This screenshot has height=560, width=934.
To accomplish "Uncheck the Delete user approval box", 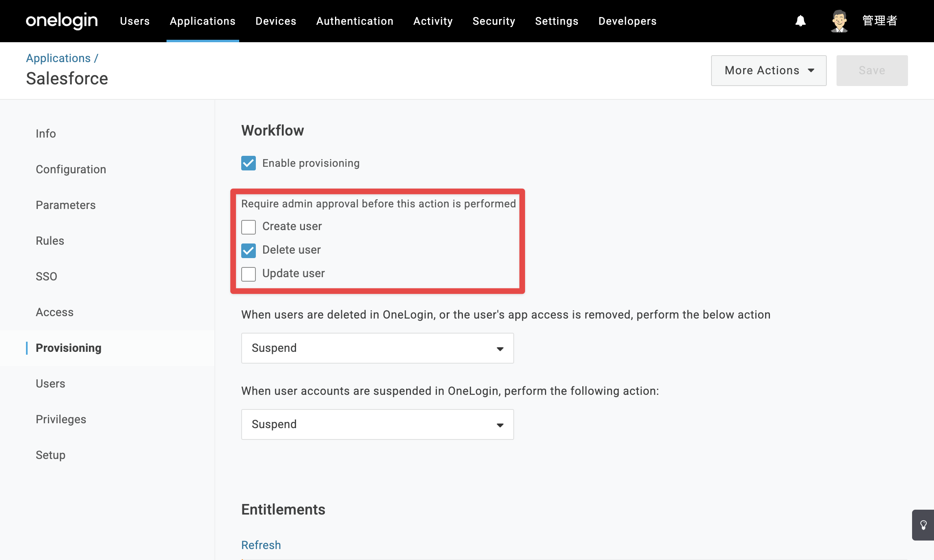I will point(249,250).
